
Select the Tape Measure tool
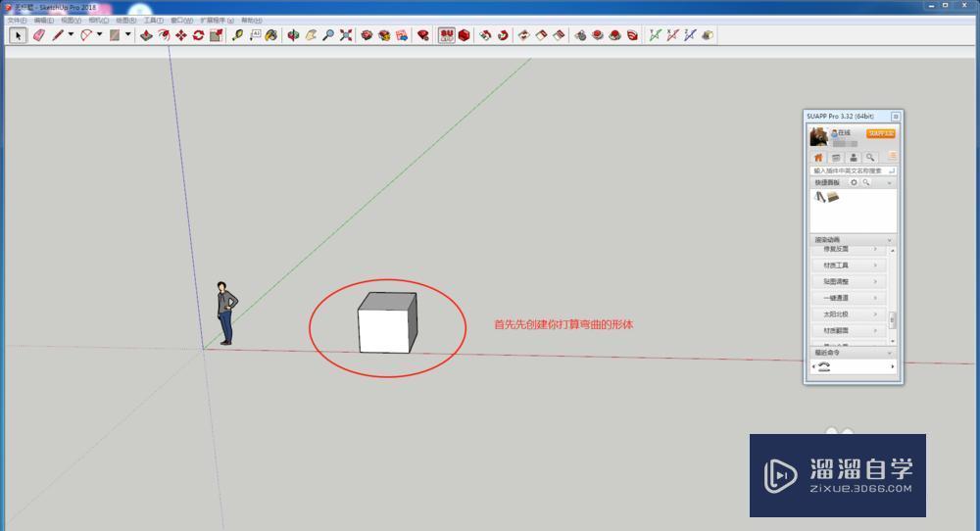tap(237, 35)
